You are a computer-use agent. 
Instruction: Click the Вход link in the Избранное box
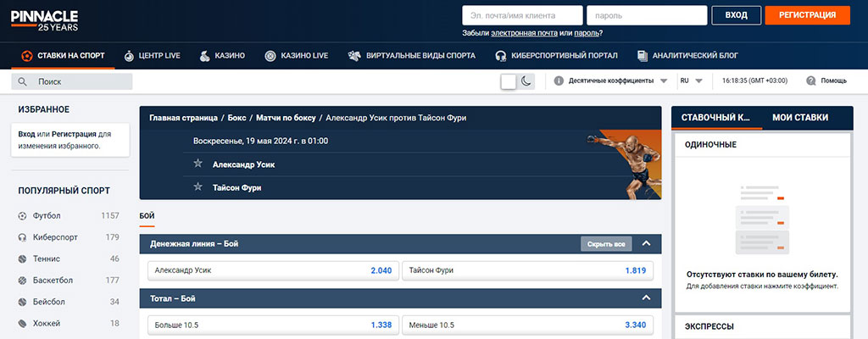click(26, 134)
